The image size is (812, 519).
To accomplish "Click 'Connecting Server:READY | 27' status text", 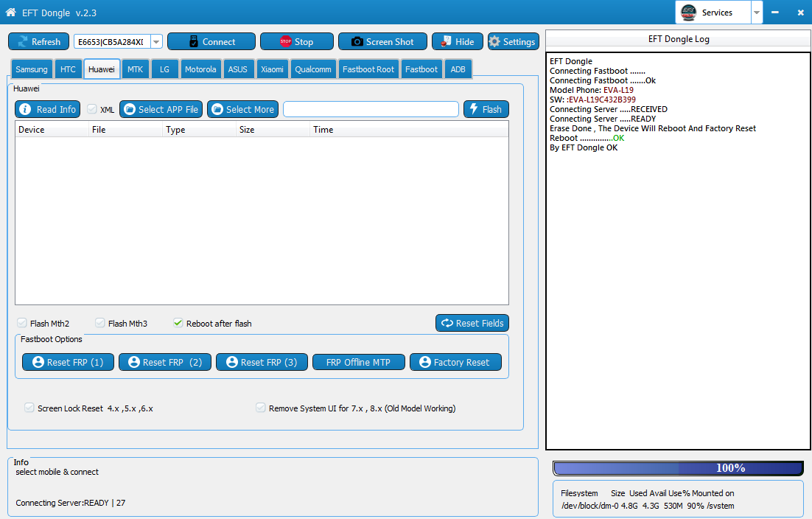I will pyautogui.click(x=71, y=503).
